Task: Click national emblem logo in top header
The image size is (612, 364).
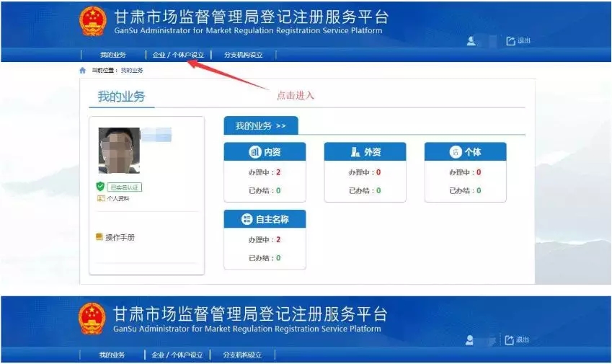Action: pyautogui.click(x=92, y=21)
